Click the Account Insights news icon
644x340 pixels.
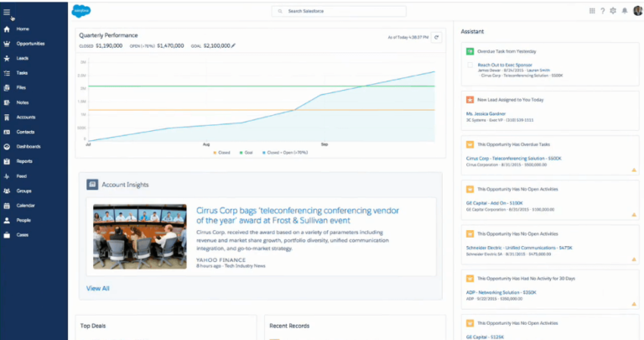[x=92, y=185]
